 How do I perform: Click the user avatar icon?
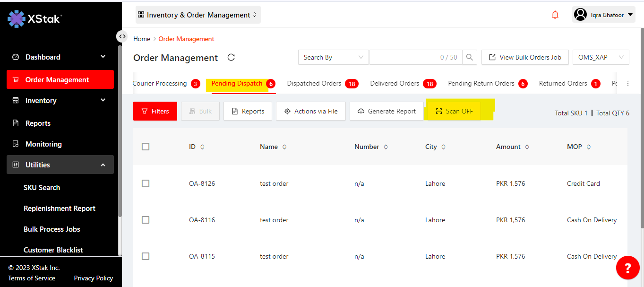tap(580, 15)
